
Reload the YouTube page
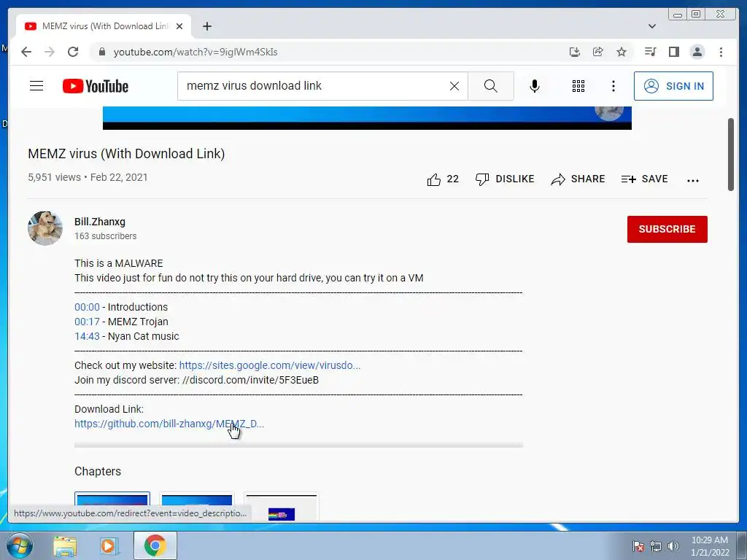tap(73, 52)
